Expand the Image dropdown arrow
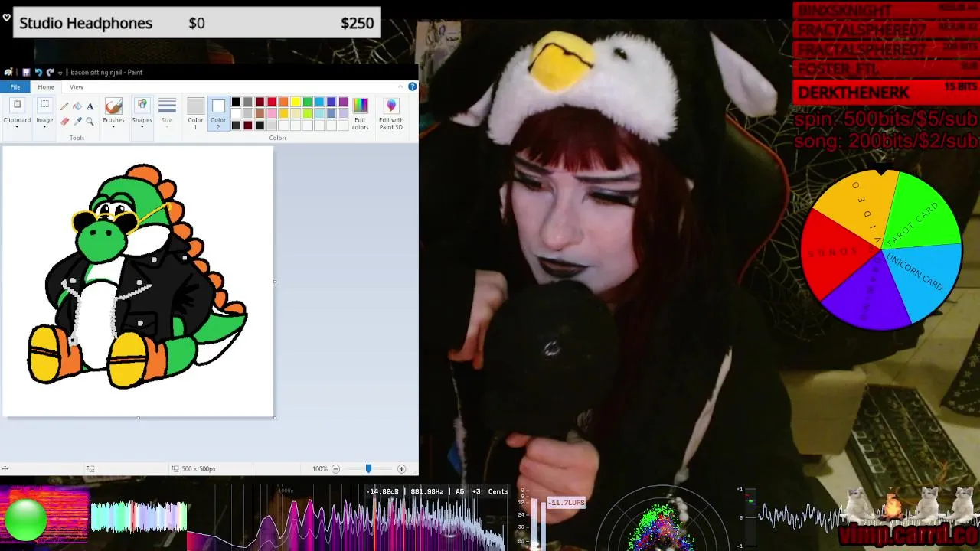 [44, 127]
